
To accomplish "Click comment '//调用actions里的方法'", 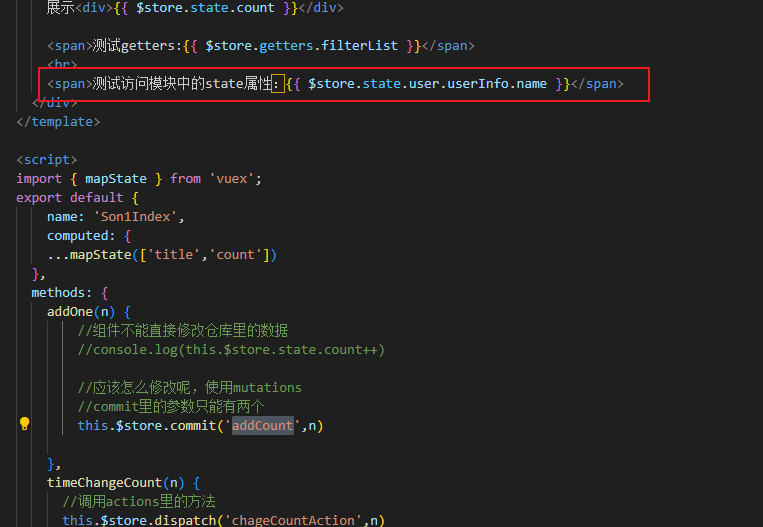I will pos(139,502).
